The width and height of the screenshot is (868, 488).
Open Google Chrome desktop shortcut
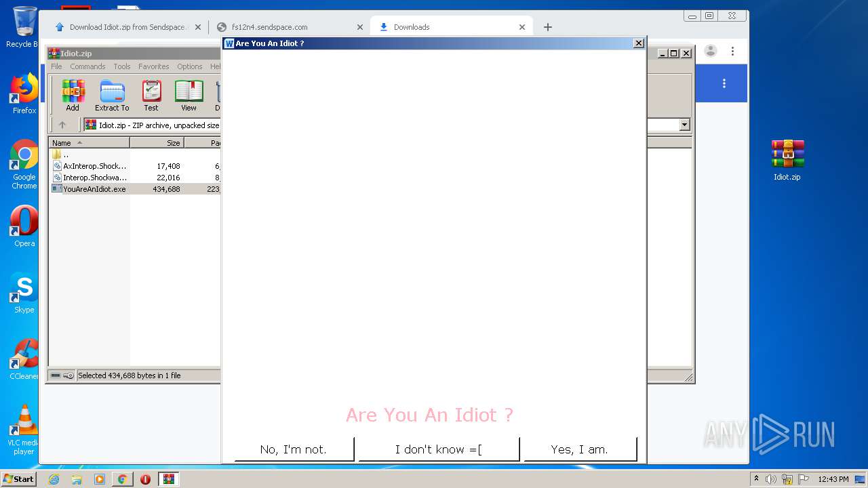pyautogui.click(x=24, y=165)
